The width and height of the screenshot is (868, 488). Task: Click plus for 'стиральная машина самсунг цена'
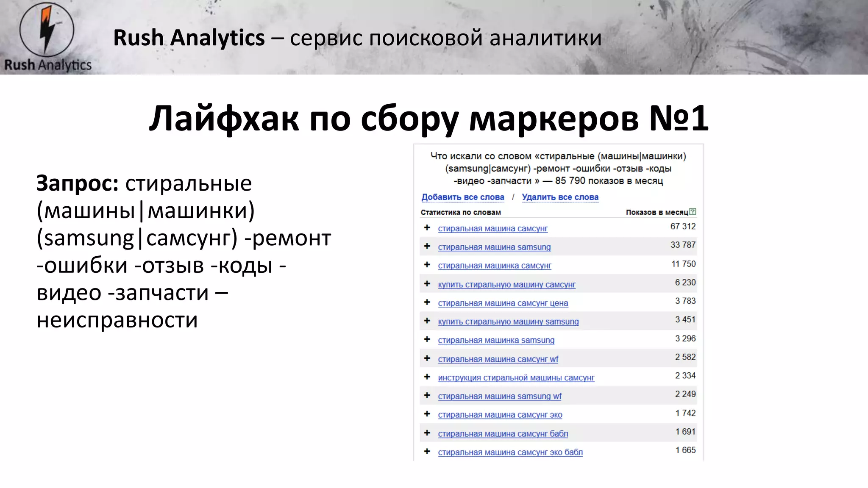[427, 302]
